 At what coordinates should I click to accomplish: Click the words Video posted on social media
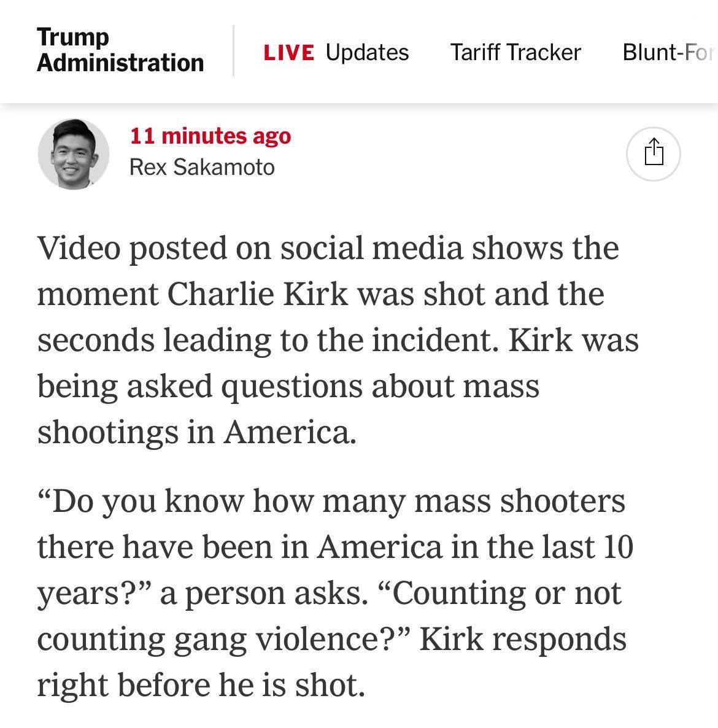pos(250,249)
